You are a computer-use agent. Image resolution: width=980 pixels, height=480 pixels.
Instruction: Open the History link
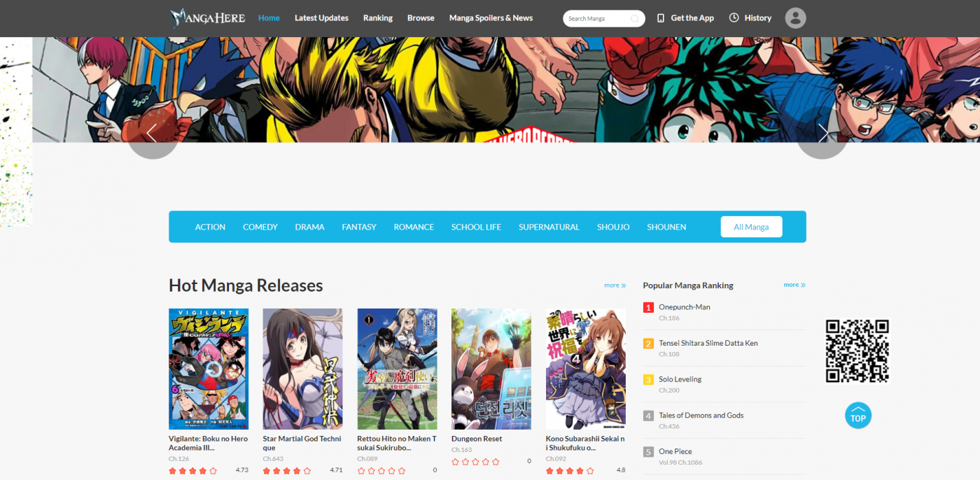tap(757, 18)
